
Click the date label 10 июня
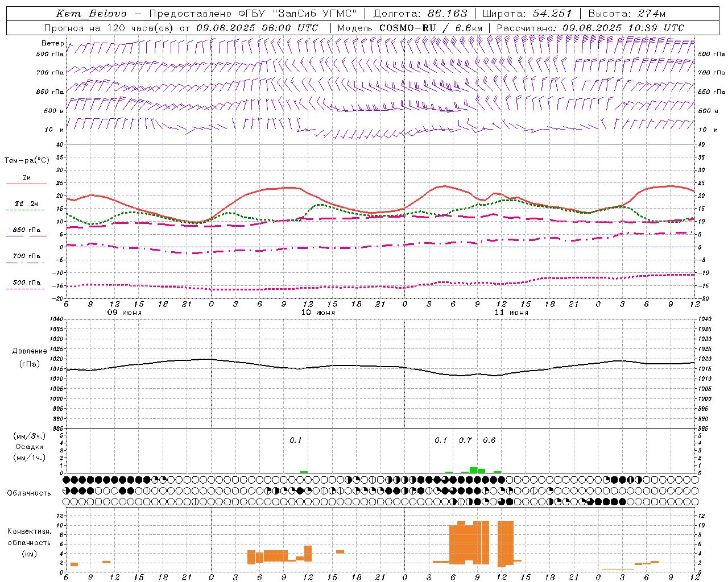[x=318, y=313]
